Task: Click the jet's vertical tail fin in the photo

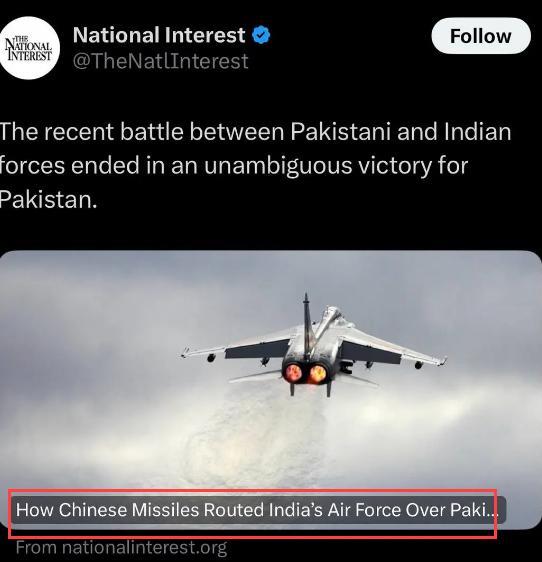Action: pyautogui.click(x=307, y=324)
